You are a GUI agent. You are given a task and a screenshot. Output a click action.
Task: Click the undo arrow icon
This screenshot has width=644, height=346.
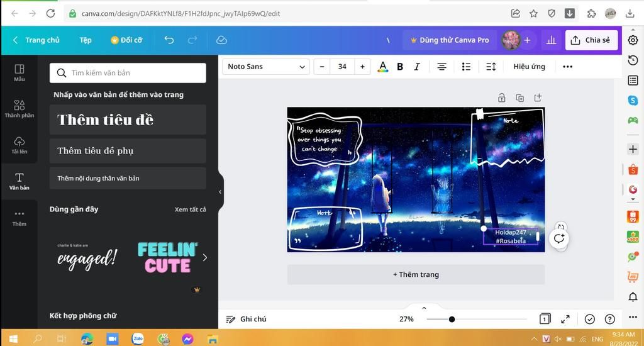pyautogui.click(x=169, y=40)
